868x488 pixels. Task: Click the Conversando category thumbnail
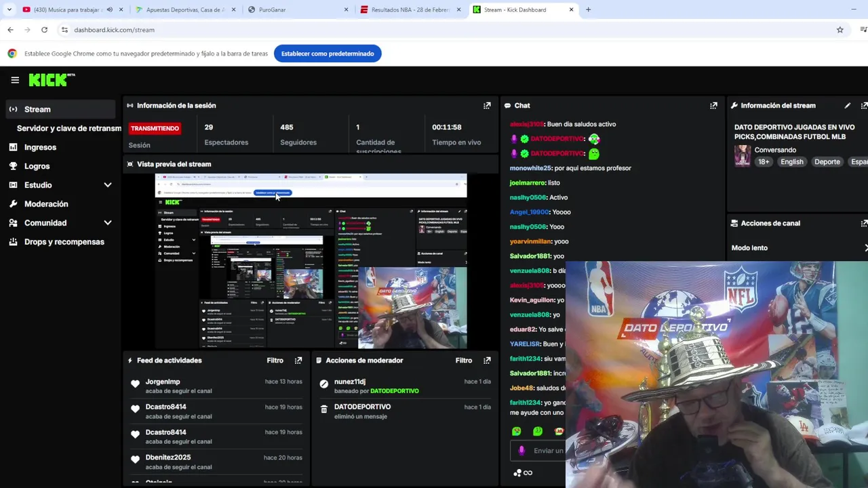click(743, 156)
